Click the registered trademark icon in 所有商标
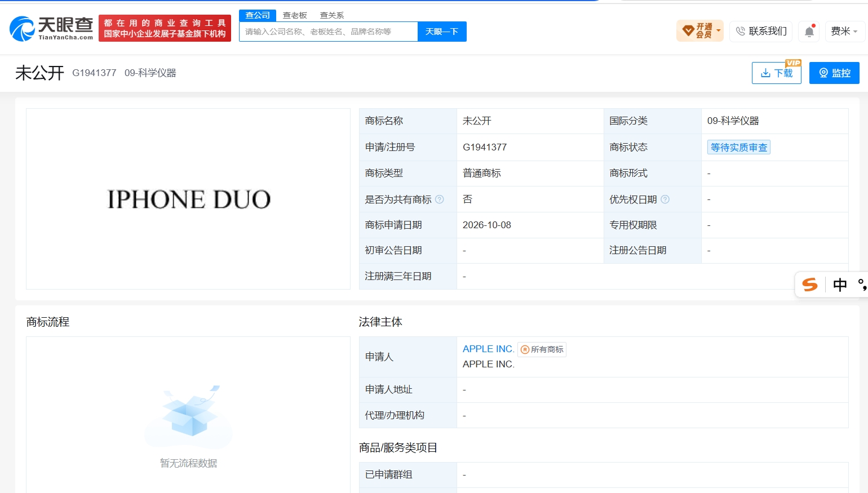Viewport: 868px width, 493px height. point(525,349)
